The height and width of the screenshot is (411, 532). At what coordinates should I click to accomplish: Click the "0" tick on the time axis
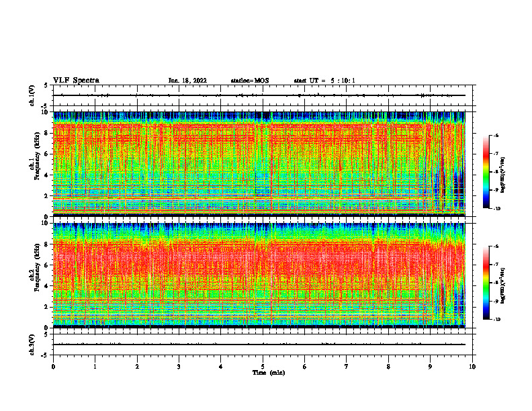point(53,367)
